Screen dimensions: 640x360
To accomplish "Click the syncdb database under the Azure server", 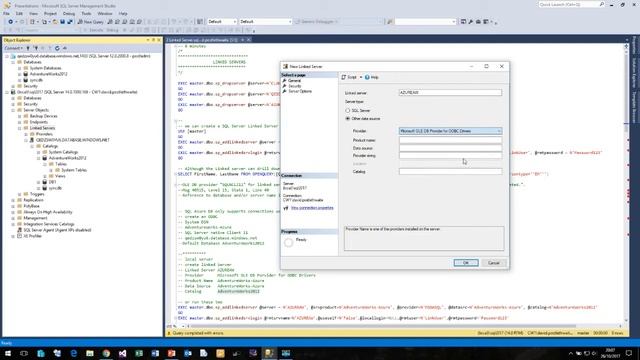I will click(x=36, y=80).
